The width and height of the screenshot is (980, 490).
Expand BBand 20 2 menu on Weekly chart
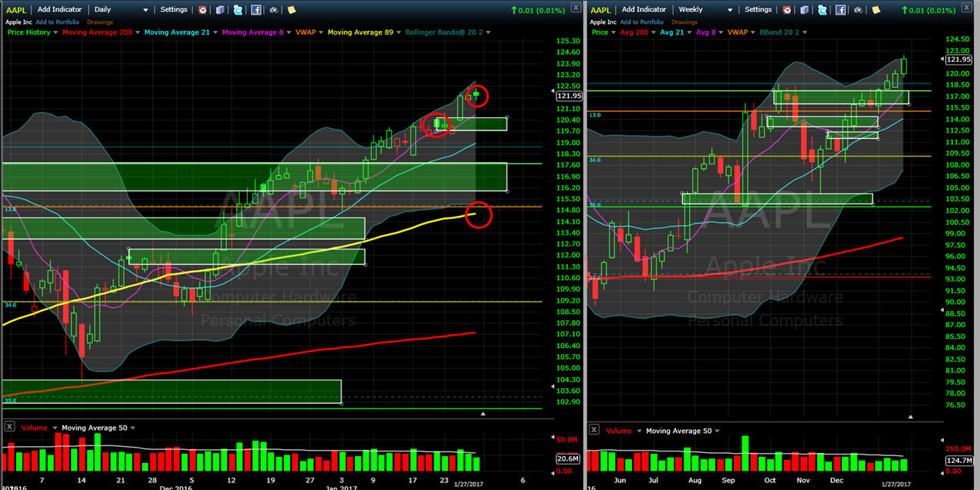pyautogui.click(x=805, y=32)
